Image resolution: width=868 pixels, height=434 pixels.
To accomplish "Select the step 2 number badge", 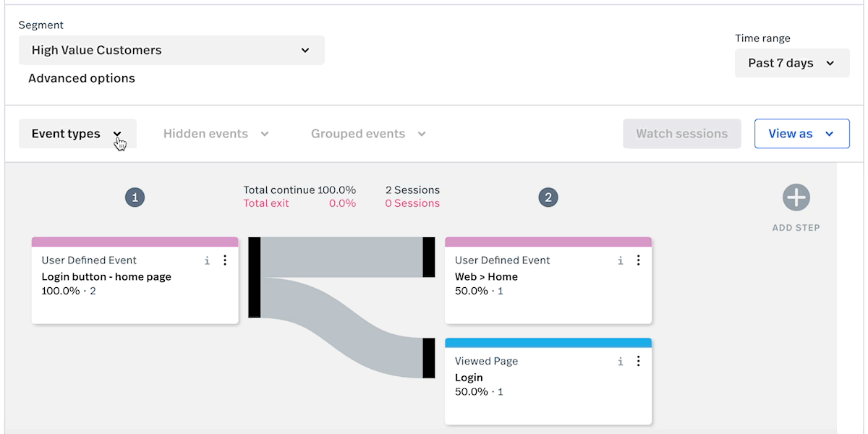I will [548, 197].
